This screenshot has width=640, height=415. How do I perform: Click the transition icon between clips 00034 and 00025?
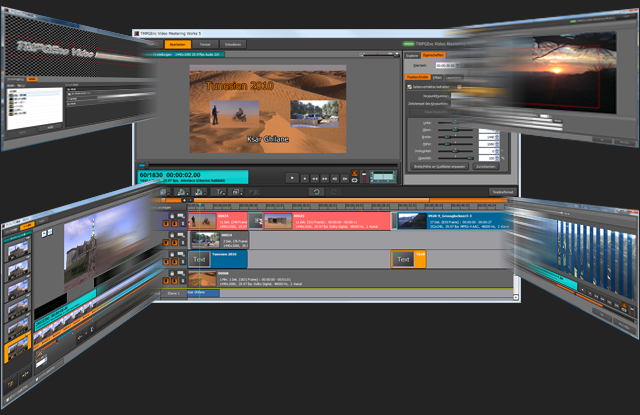(258, 221)
